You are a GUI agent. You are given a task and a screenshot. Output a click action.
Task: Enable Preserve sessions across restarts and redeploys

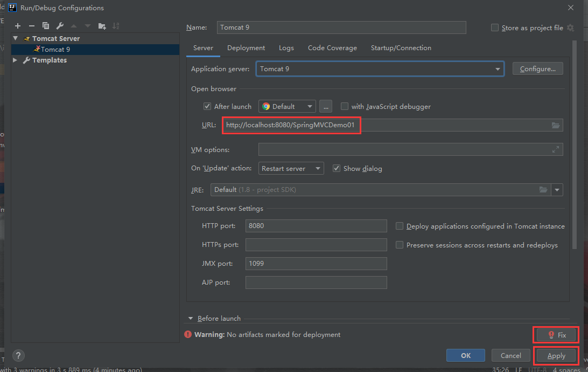point(400,245)
